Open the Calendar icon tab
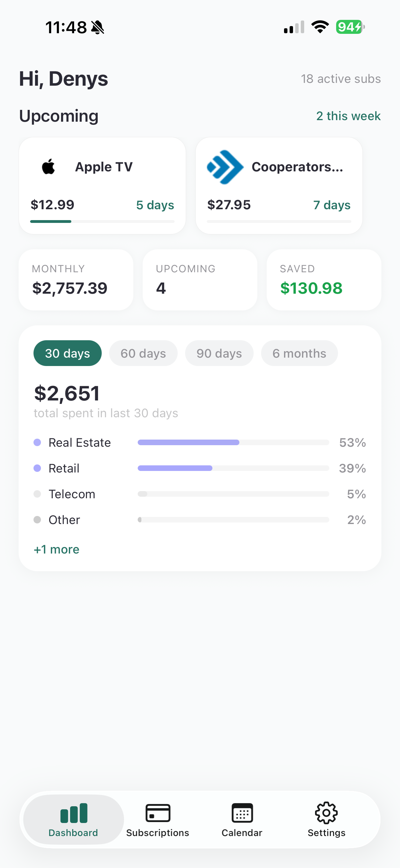The height and width of the screenshot is (868, 400). click(x=242, y=813)
